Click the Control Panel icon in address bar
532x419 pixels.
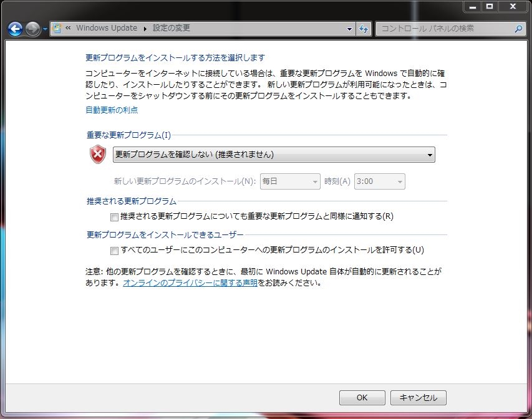[x=57, y=29]
